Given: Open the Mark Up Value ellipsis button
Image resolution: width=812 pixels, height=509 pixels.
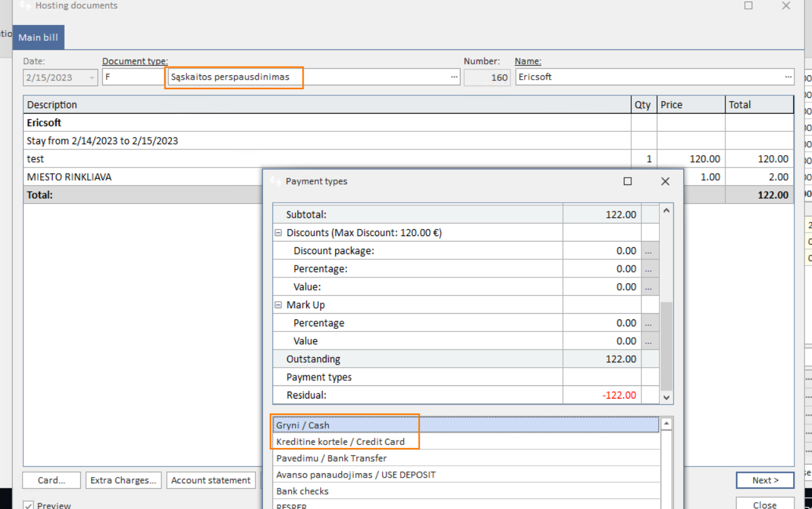Looking at the screenshot, I should coord(649,341).
